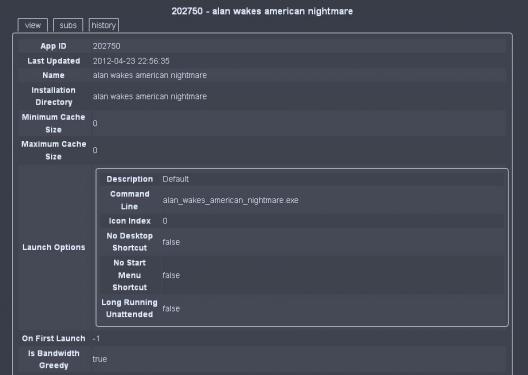The width and height of the screenshot is (528, 375).
Task: Select the On First Launch value -1
Action: pyautogui.click(x=96, y=338)
